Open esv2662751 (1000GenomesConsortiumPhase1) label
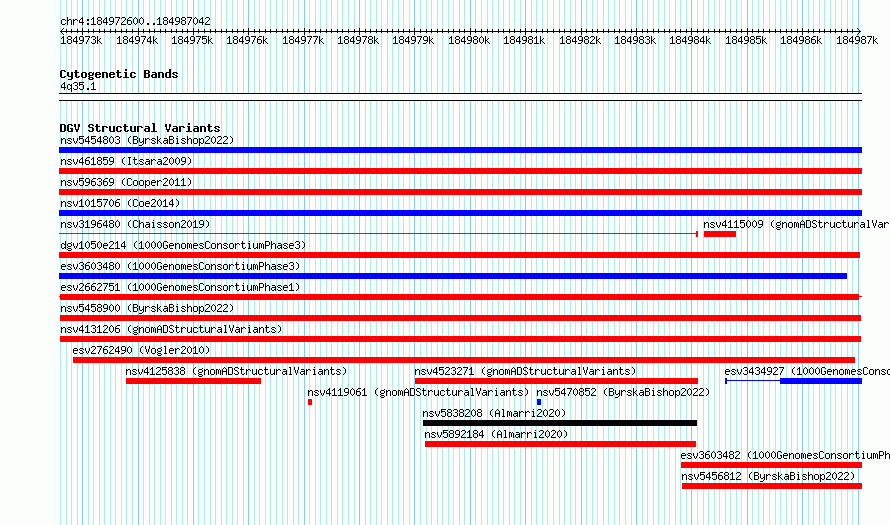The image size is (890, 525). [x=180, y=287]
